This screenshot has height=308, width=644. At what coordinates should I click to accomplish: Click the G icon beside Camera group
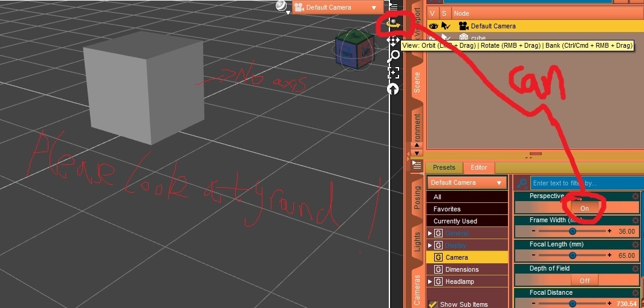438,257
